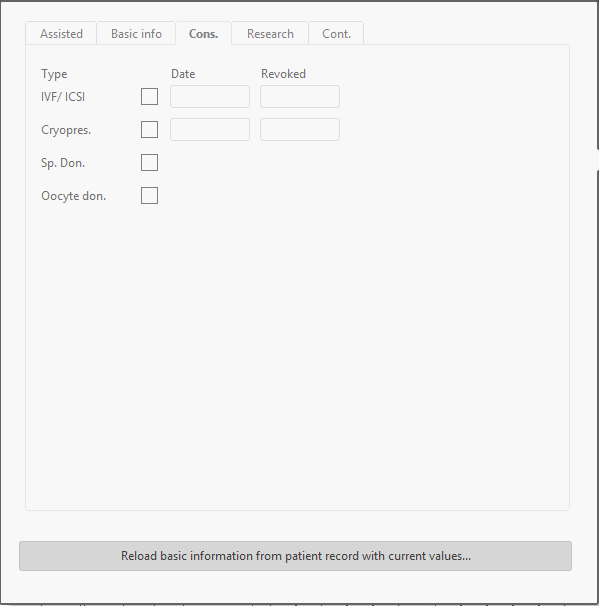
Task: Switch to the Assisted tab
Action: tap(61, 34)
